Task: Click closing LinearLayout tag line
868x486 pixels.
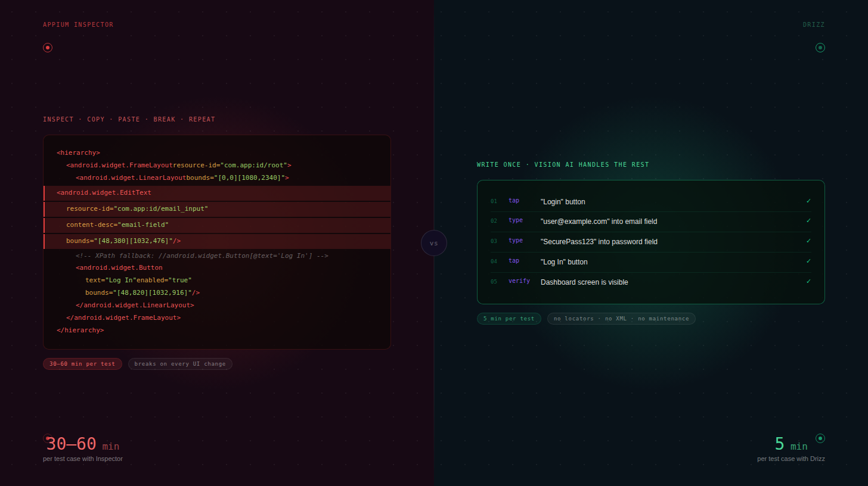Action: point(135,305)
